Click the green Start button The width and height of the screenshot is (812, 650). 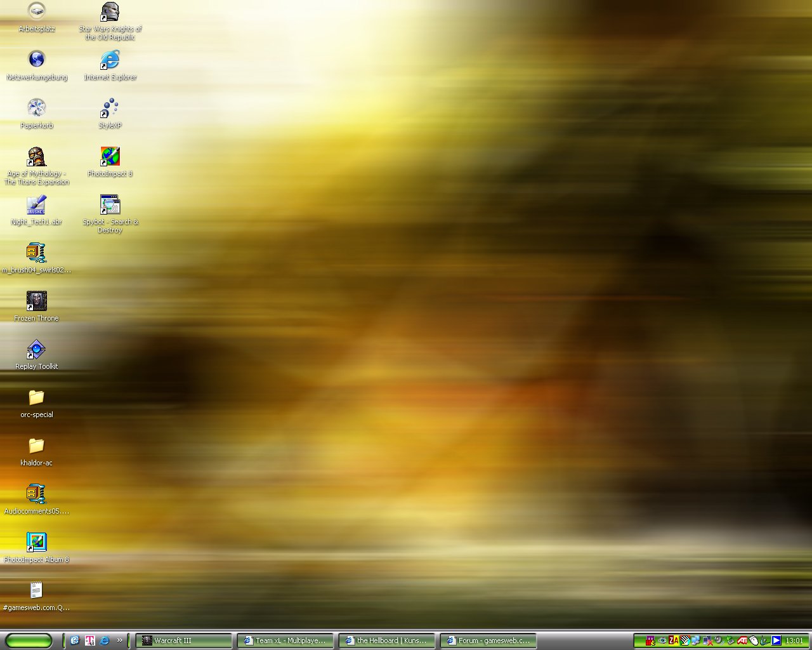[29, 640]
